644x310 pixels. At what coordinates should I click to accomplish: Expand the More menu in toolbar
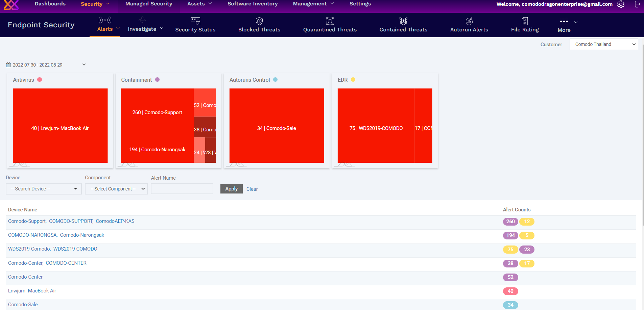point(567,22)
